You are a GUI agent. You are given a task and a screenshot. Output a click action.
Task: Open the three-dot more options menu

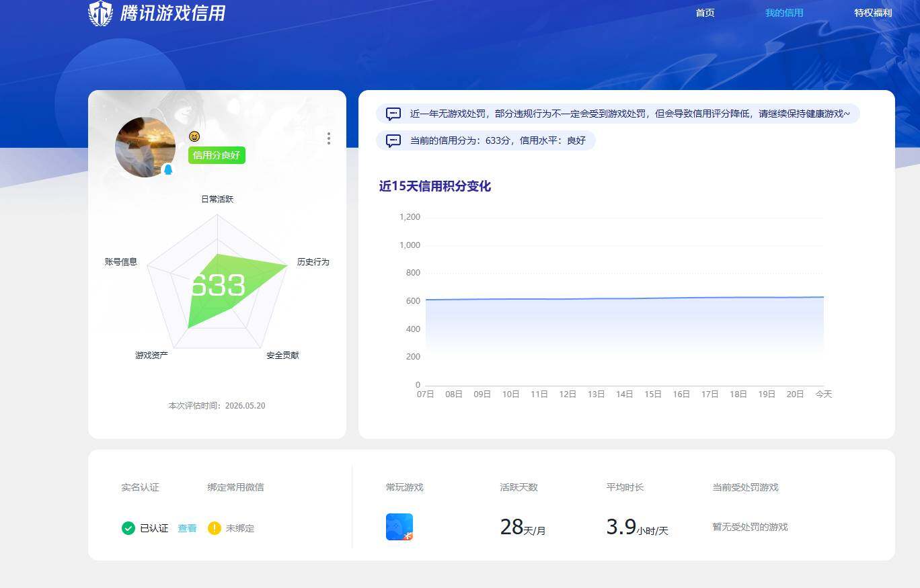[328, 138]
